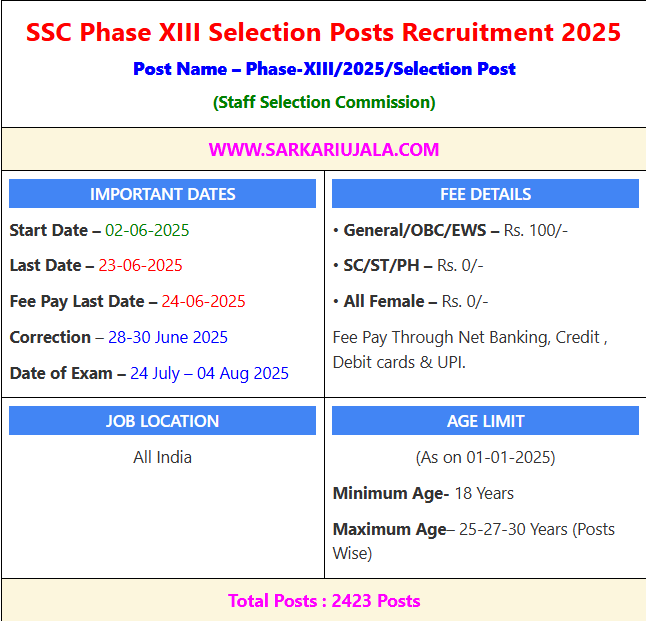Click the correction dates 28-30 June 2025
Image resolution: width=646 pixels, height=621 pixels.
167,337
